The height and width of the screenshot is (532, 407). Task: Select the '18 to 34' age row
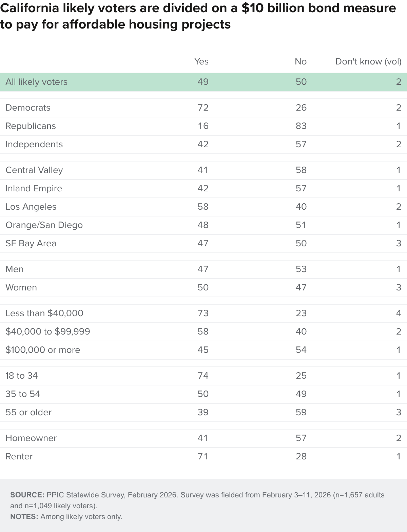203,376
